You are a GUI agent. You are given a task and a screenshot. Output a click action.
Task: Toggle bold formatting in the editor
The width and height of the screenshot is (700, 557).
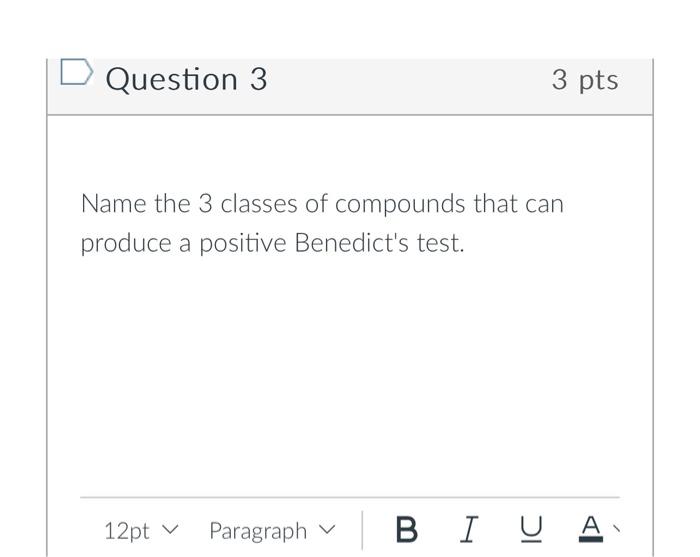pos(407,530)
